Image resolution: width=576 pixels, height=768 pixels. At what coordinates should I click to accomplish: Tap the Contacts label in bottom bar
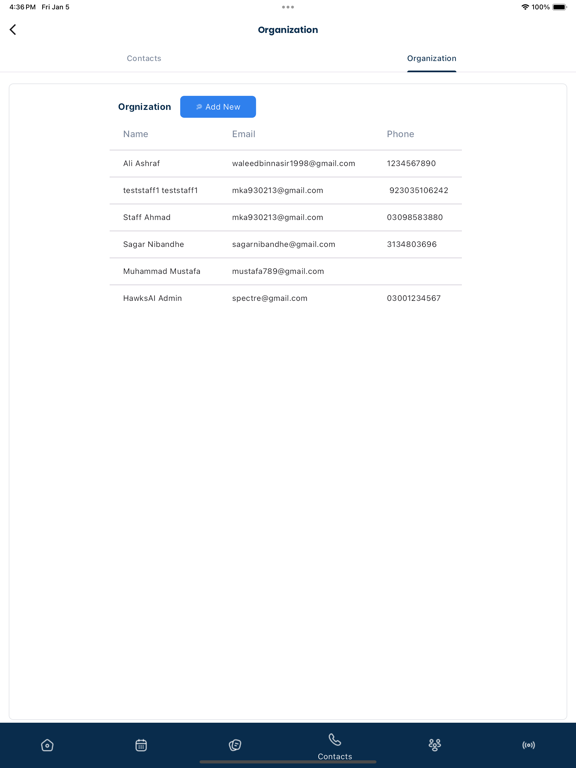click(335, 756)
